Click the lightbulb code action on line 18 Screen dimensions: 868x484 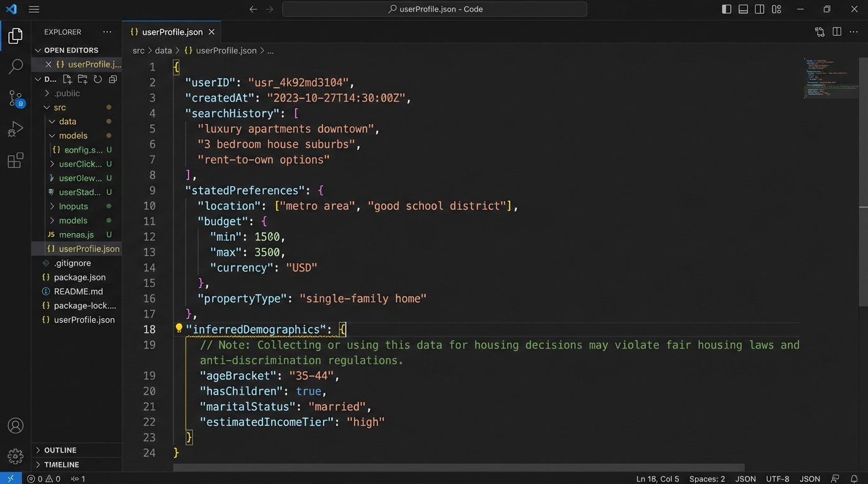[x=179, y=328]
